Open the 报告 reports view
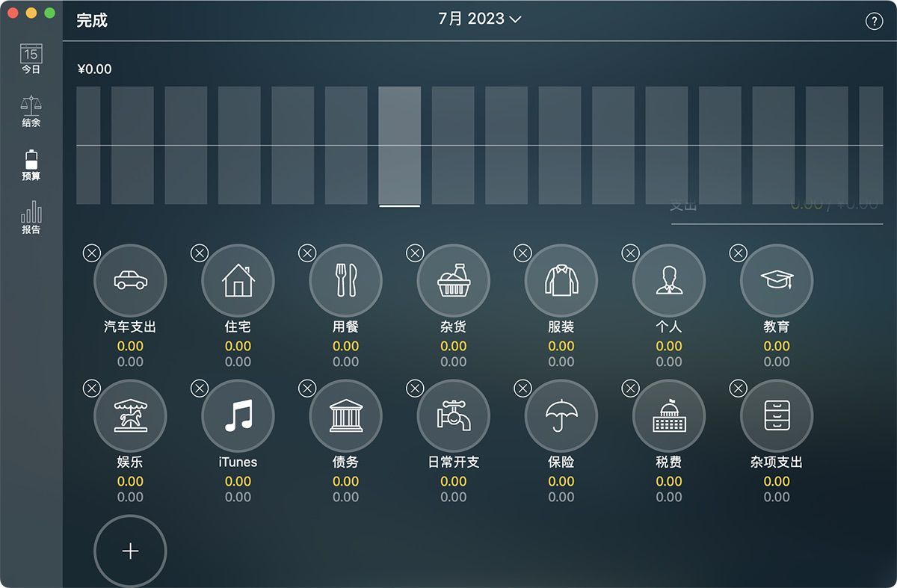The width and height of the screenshot is (897, 588). click(x=30, y=217)
